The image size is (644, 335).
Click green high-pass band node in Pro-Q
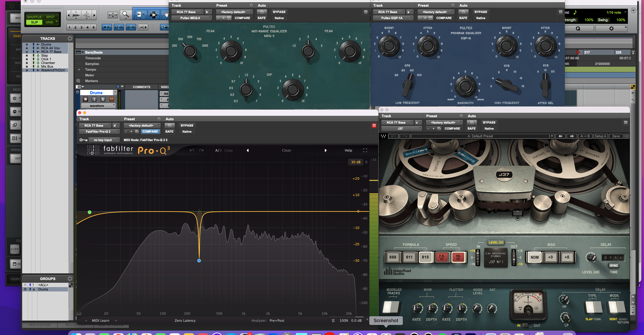point(90,212)
